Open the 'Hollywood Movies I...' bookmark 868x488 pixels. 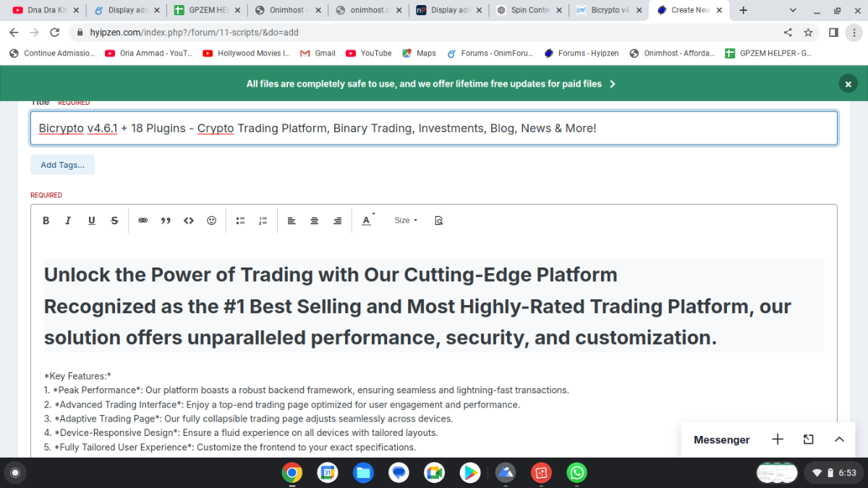247,53
